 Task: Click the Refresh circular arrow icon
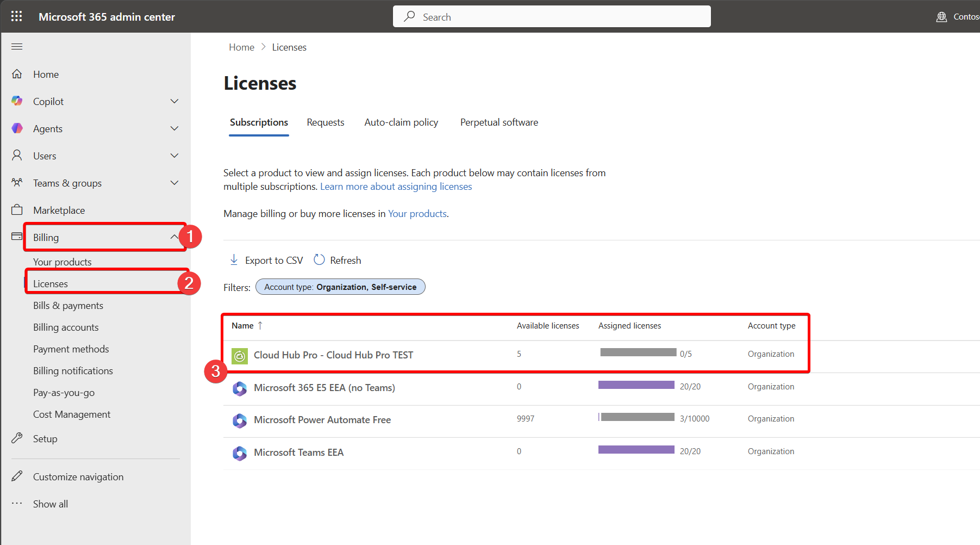[320, 260]
